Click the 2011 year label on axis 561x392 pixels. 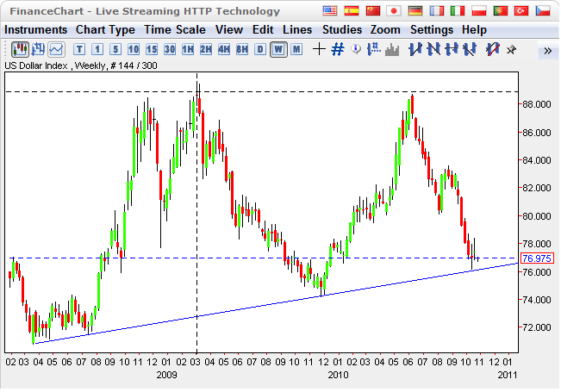tap(508, 375)
